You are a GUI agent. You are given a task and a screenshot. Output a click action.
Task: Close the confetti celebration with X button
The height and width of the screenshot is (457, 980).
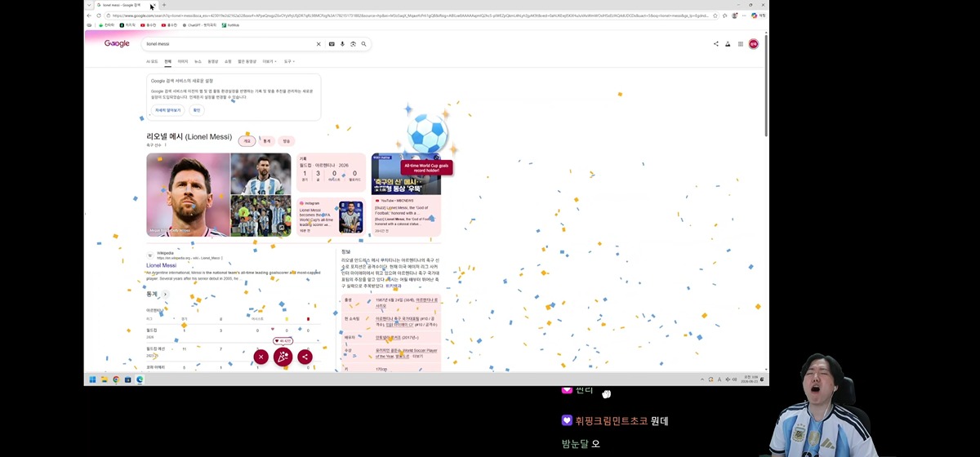261,357
